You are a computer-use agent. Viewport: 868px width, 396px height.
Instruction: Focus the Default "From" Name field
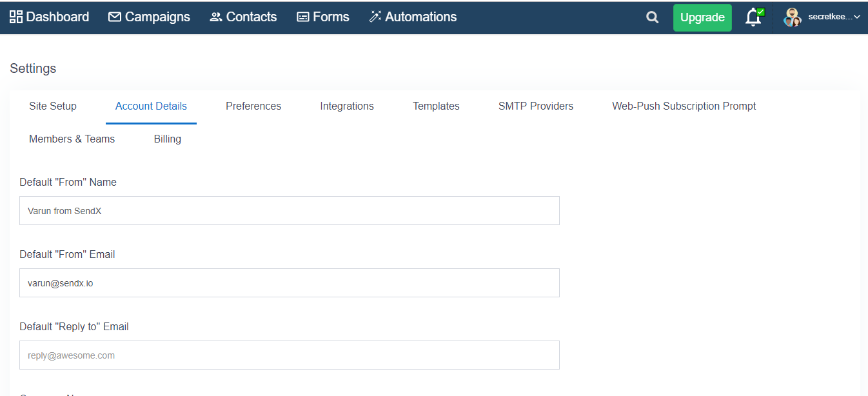(289, 211)
